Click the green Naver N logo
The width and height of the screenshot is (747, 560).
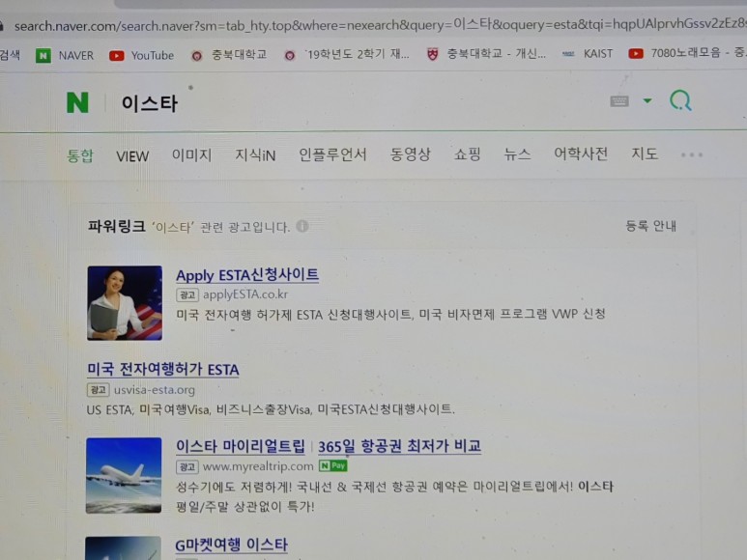tap(77, 102)
